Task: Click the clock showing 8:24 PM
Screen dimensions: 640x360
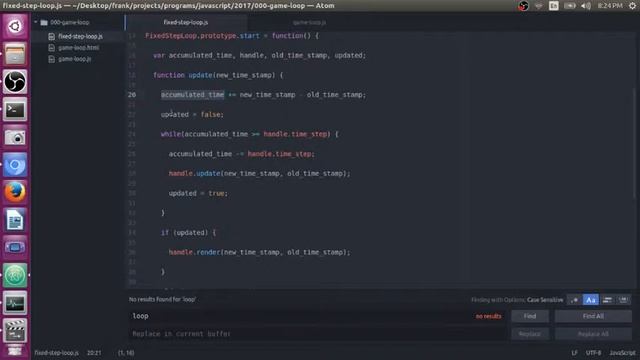Action: (x=610, y=6)
